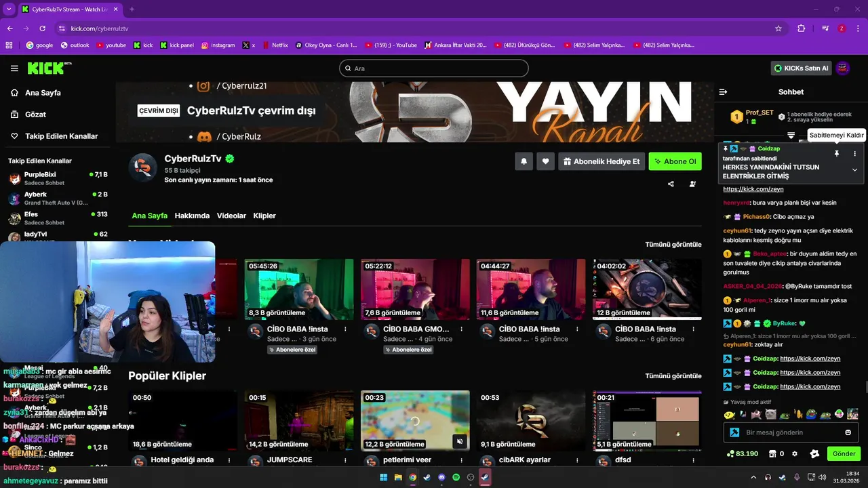Open the Windows Start menu
Screen dimensions: 868x488
point(384,477)
